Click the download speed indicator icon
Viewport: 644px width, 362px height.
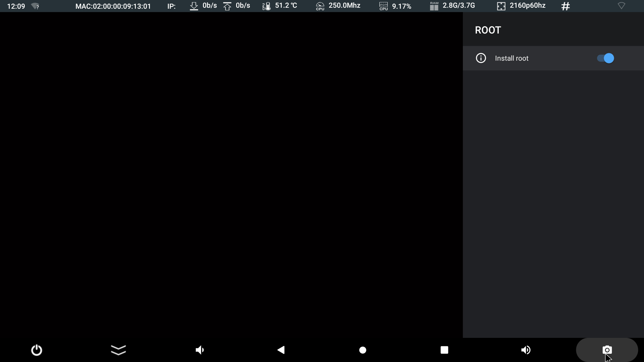click(x=194, y=6)
